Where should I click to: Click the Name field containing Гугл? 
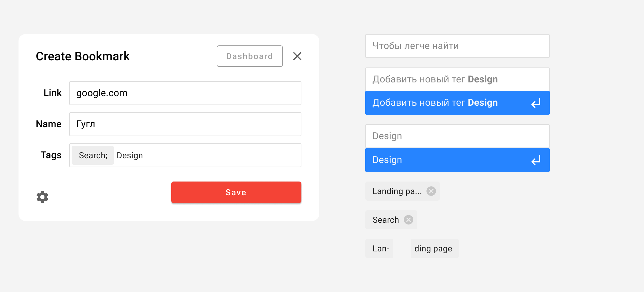pos(185,124)
